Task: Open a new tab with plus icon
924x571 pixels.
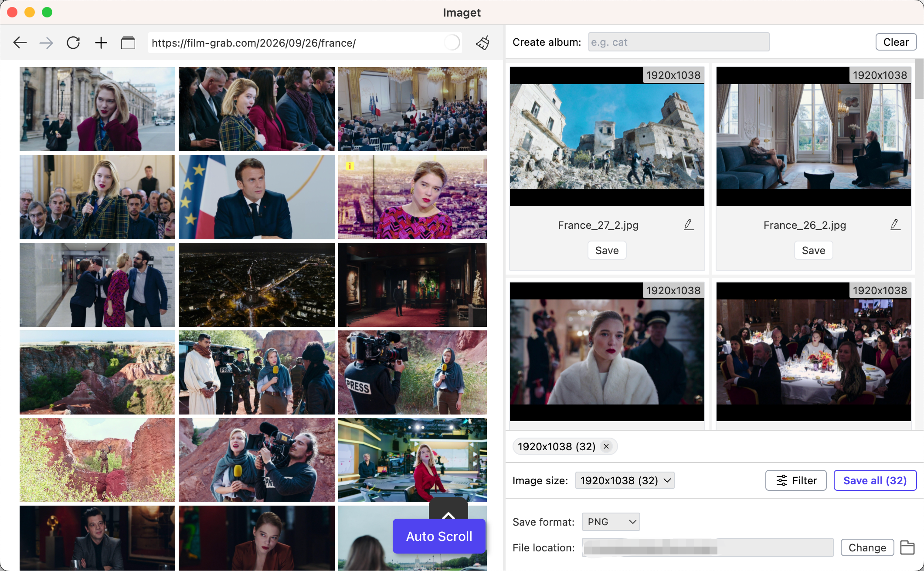Action: [x=101, y=43]
